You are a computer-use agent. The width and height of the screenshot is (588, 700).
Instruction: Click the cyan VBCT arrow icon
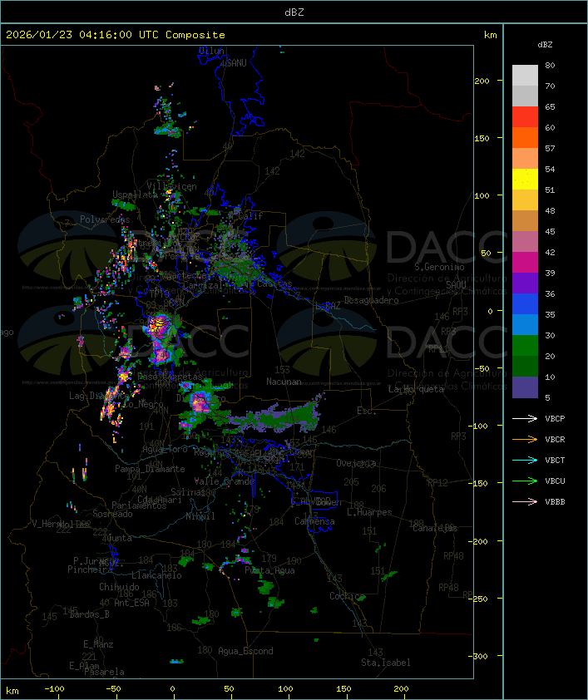pyautogui.click(x=525, y=460)
